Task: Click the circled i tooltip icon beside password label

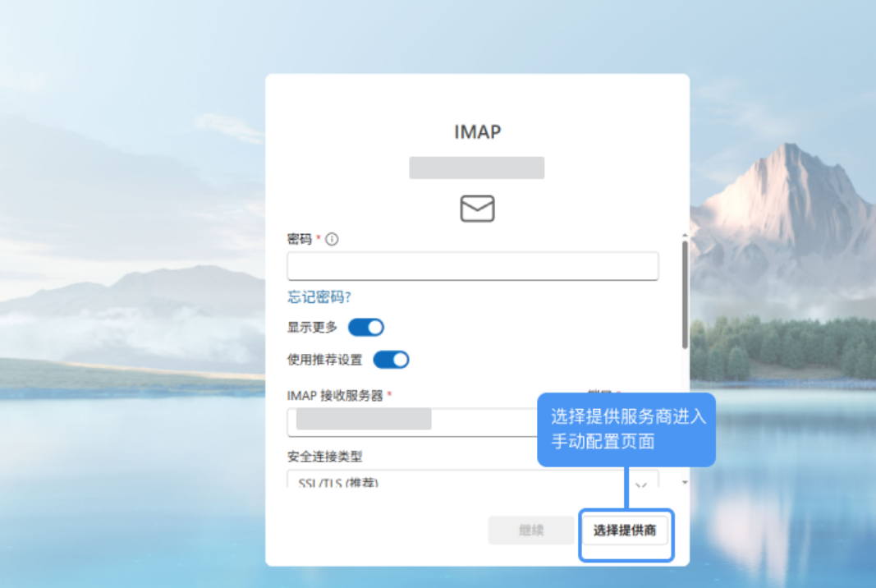Action: point(333,238)
